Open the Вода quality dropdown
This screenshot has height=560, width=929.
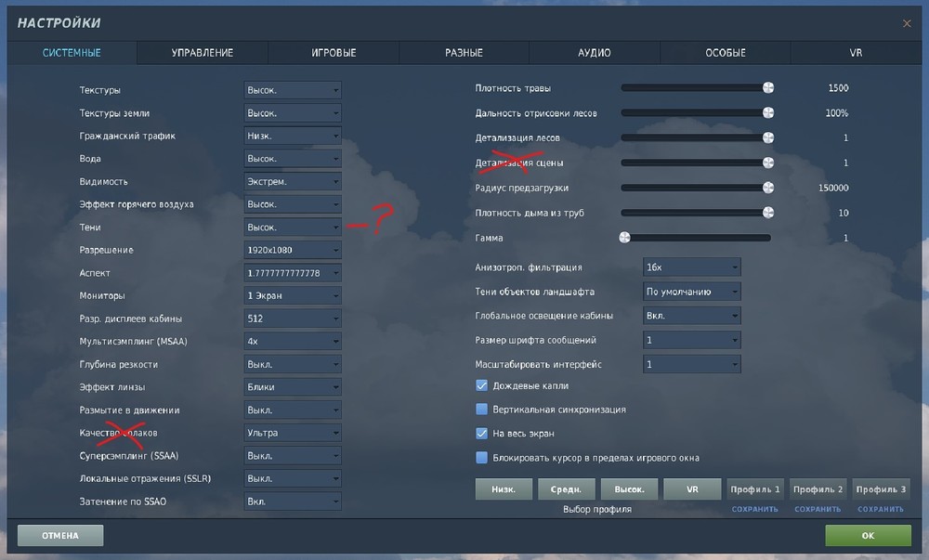click(x=292, y=159)
